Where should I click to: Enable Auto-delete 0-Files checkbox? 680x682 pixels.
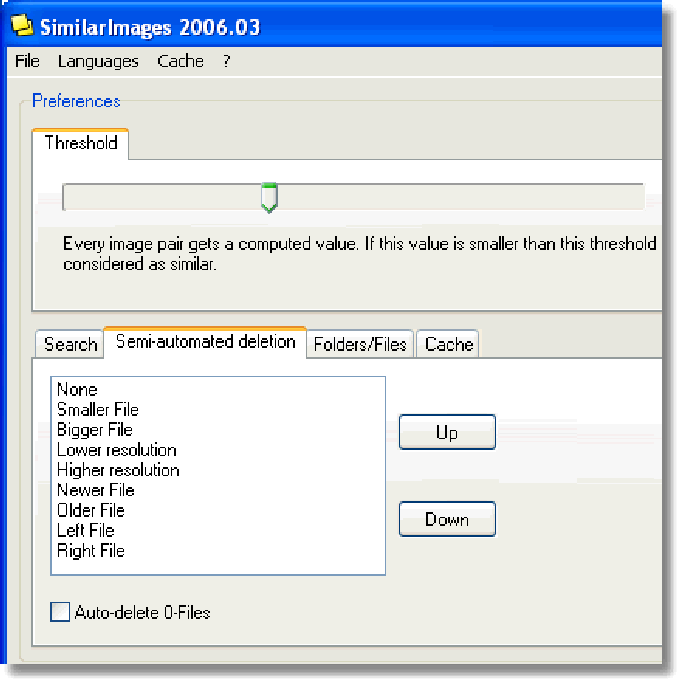pos(60,612)
